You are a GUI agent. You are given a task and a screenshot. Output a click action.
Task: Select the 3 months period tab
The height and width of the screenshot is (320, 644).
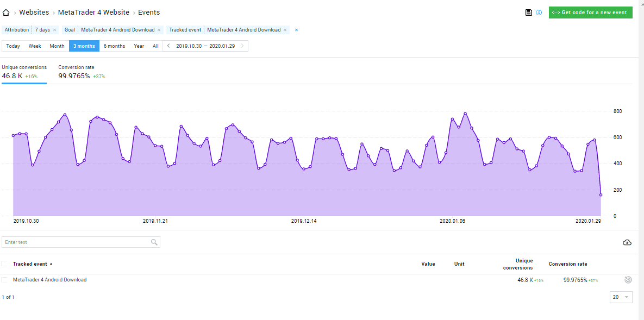[x=84, y=46]
